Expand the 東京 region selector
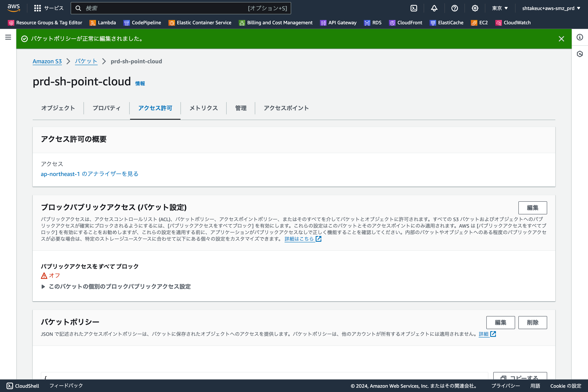The image size is (588, 392). pos(500,8)
